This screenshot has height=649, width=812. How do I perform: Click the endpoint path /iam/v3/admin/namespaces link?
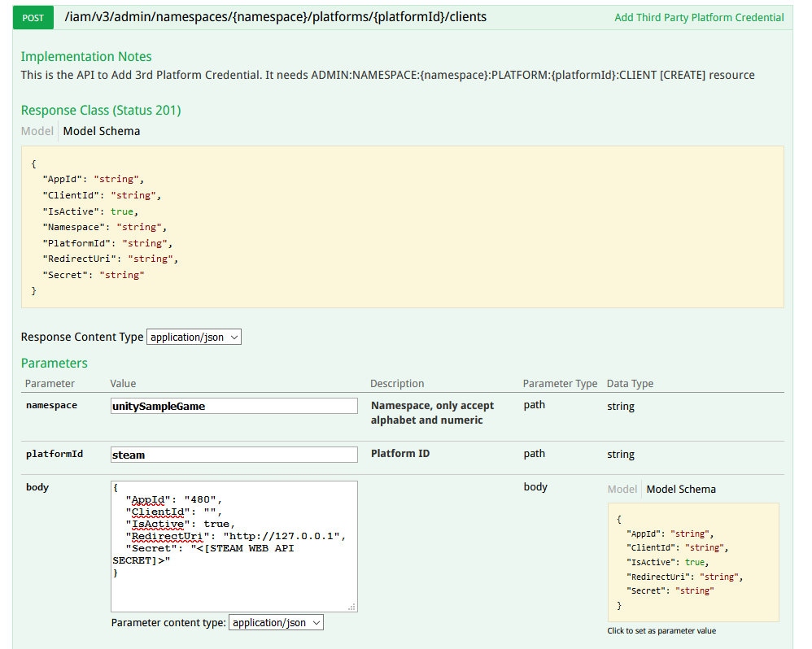(275, 17)
